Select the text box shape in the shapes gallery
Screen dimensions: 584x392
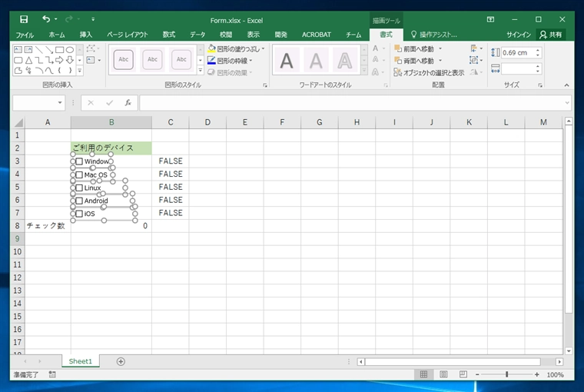click(x=18, y=49)
